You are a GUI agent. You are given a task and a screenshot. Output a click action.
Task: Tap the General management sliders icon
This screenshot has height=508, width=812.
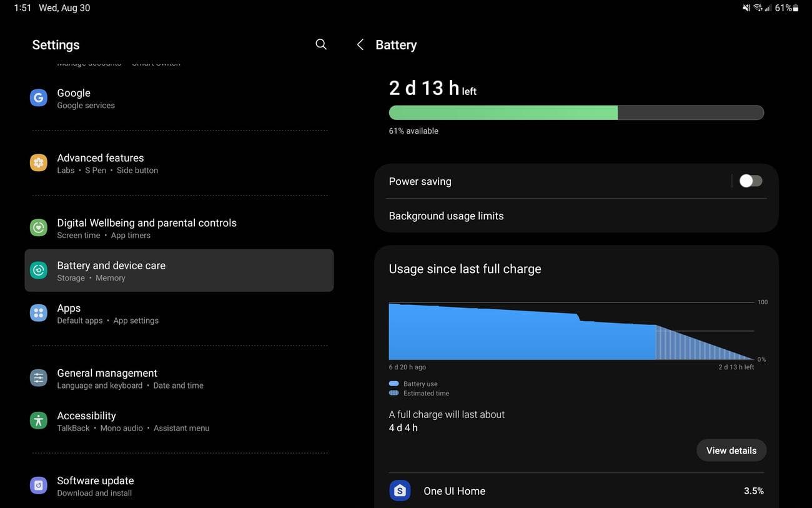point(39,378)
